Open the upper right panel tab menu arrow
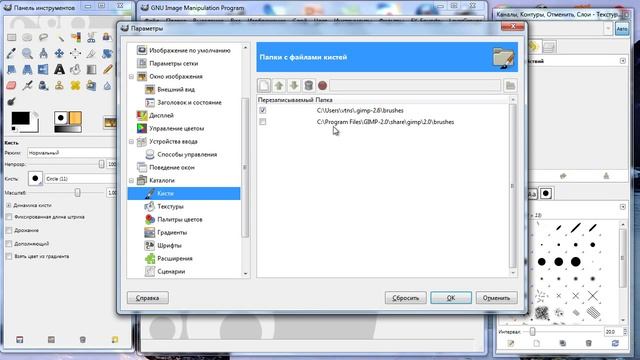Viewport: 640px width, 360px height. [x=622, y=61]
